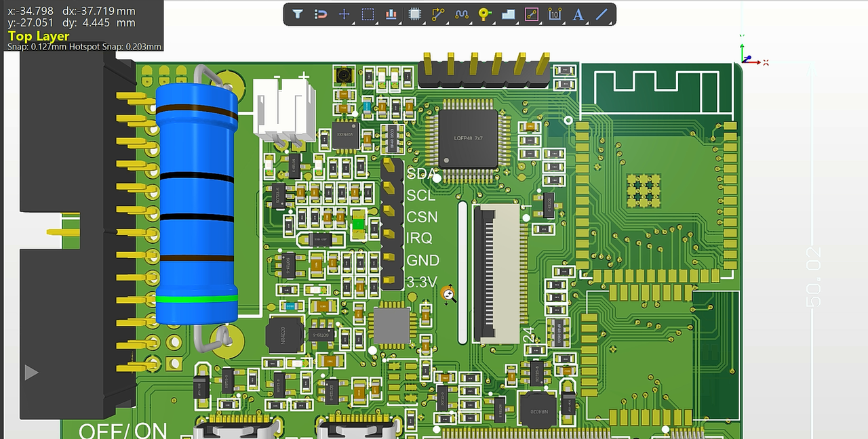Select the Place Polygon Plane tool
The image size is (868, 439).
[x=508, y=14]
